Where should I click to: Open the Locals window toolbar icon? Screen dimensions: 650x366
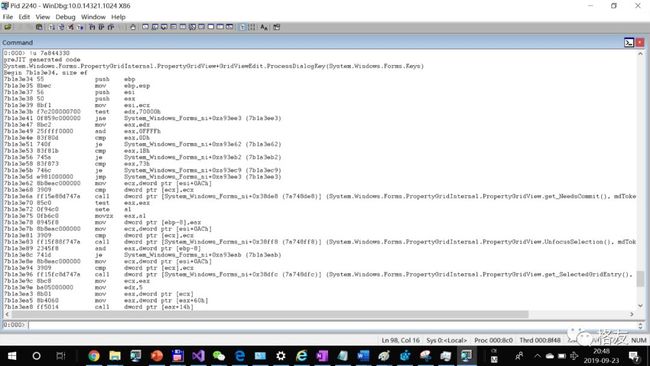164,27
